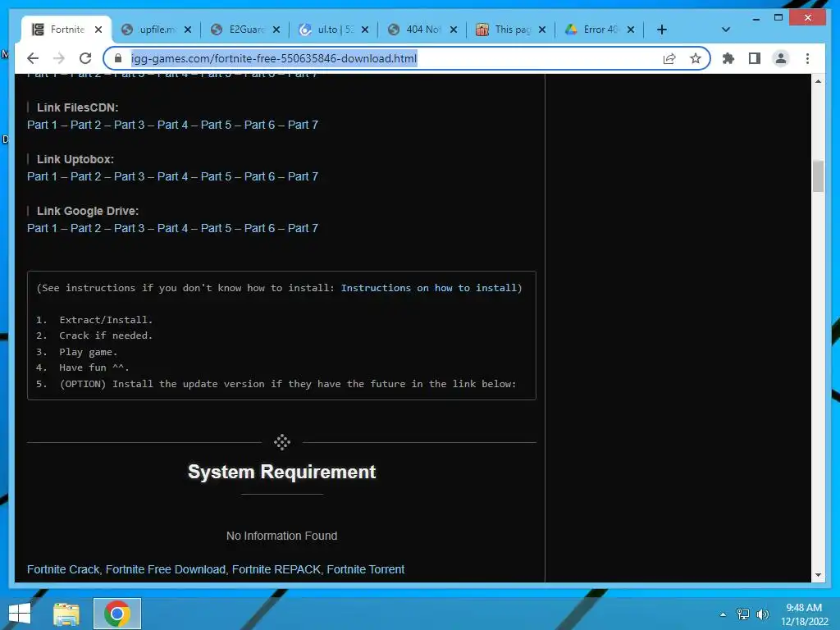
Task: Open Google Drive Part 1 link
Action: click(42, 228)
